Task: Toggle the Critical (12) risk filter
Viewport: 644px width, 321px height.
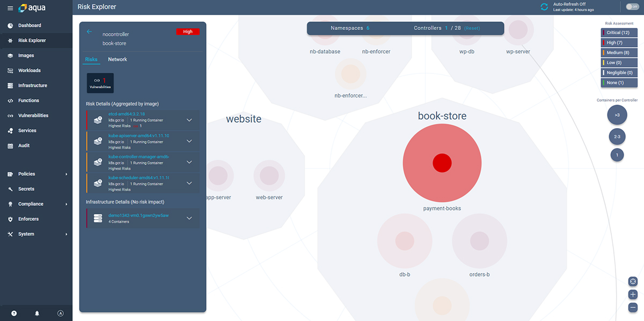Action: [619, 33]
